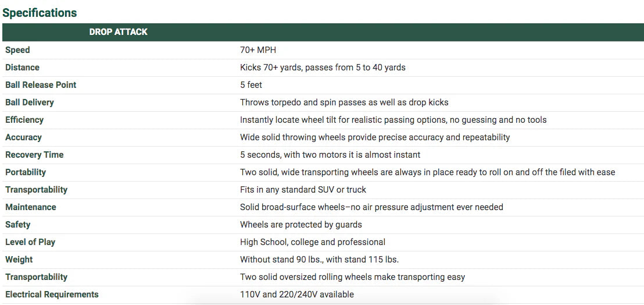Select the Distance row label

[22, 68]
